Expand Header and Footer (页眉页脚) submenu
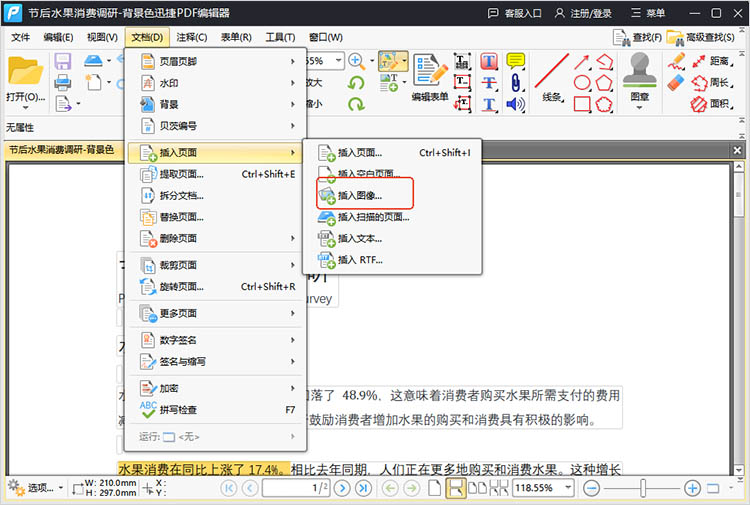 [x=217, y=61]
